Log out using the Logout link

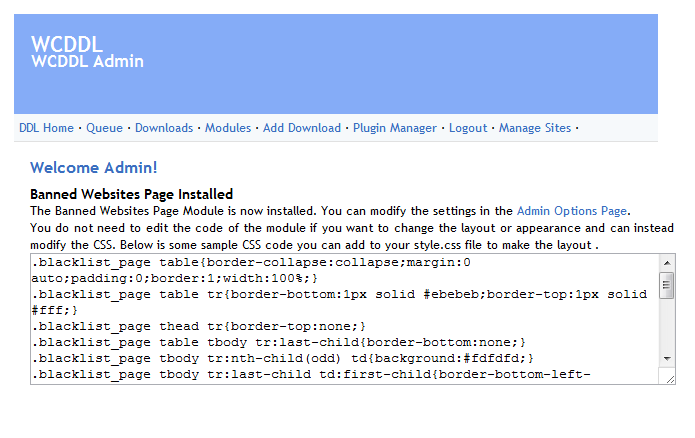tap(468, 128)
